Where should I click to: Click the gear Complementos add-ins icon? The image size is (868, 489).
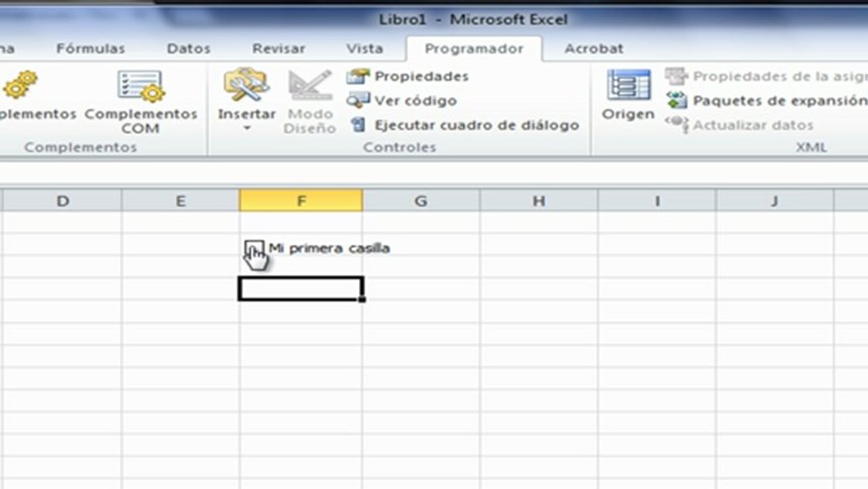tap(20, 85)
